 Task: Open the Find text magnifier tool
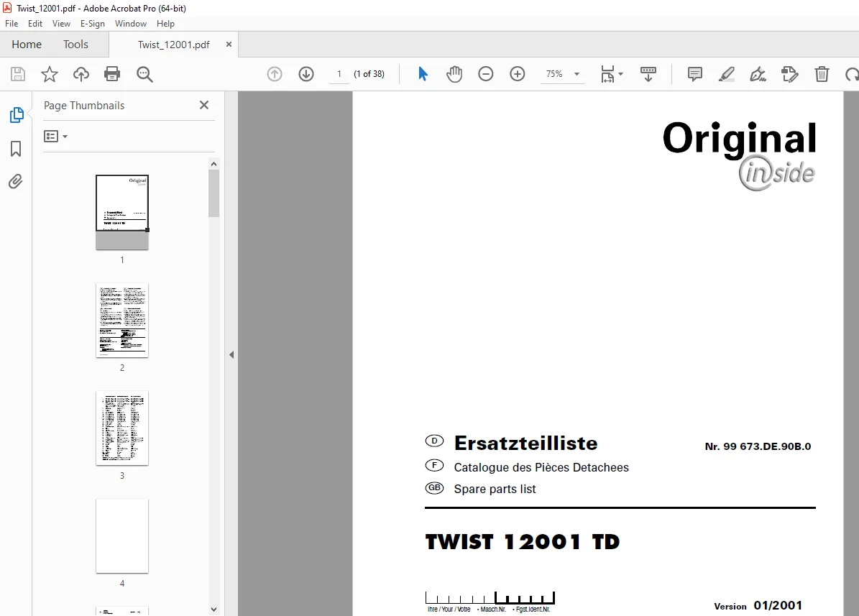pos(144,74)
